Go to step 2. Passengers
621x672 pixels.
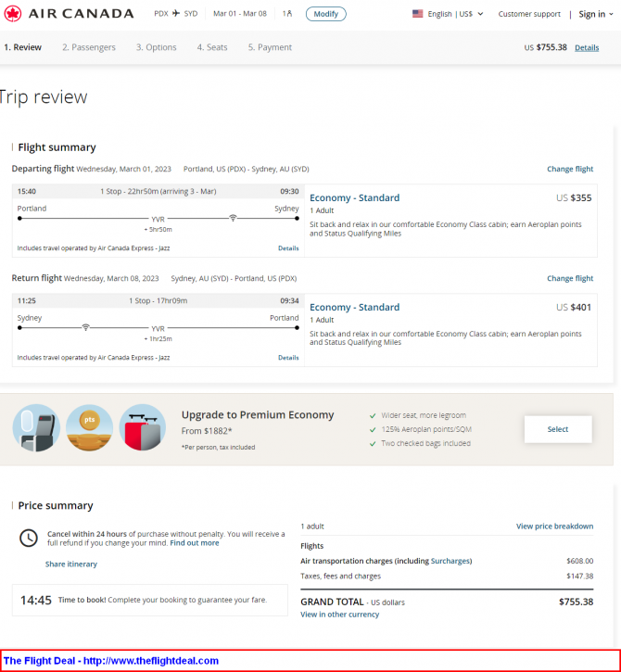pos(89,47)
